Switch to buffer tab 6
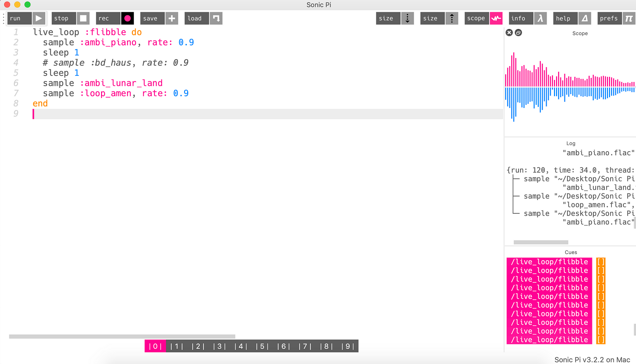Image resolution: width=636 pixels, height=364 pixels. 284,346
